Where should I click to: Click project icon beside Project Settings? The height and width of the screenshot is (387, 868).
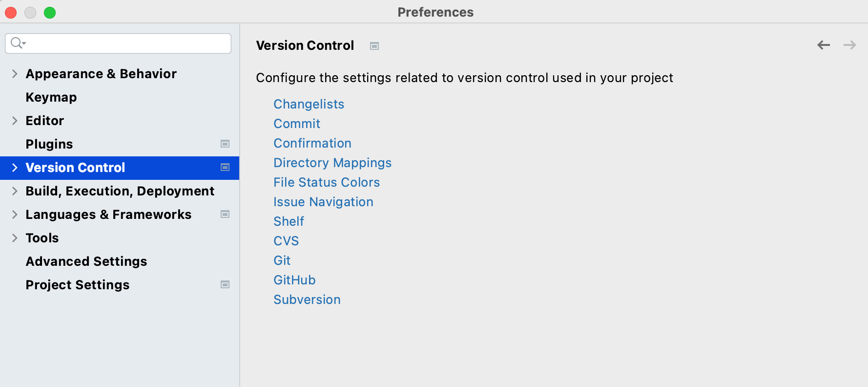[225, 284]
